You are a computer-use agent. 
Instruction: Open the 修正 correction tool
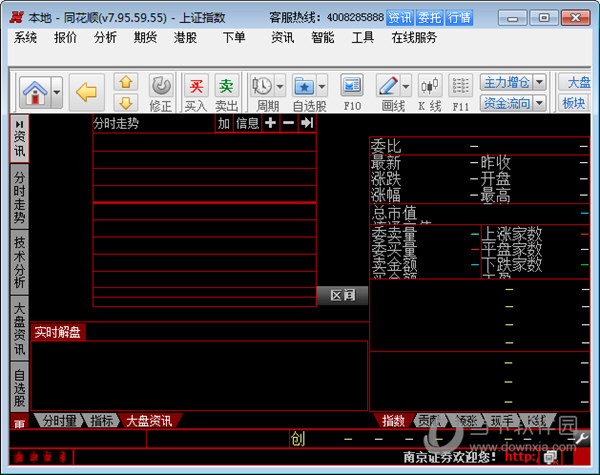161,93
